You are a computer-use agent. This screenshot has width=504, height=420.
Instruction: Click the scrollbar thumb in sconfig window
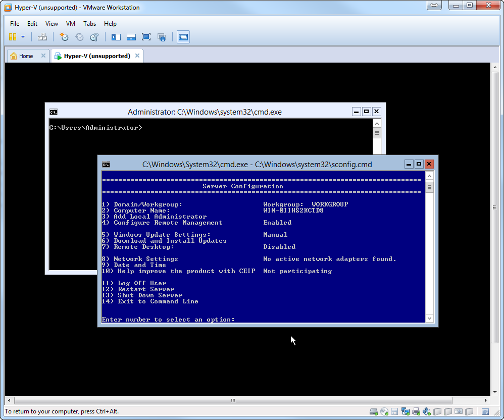429,187
